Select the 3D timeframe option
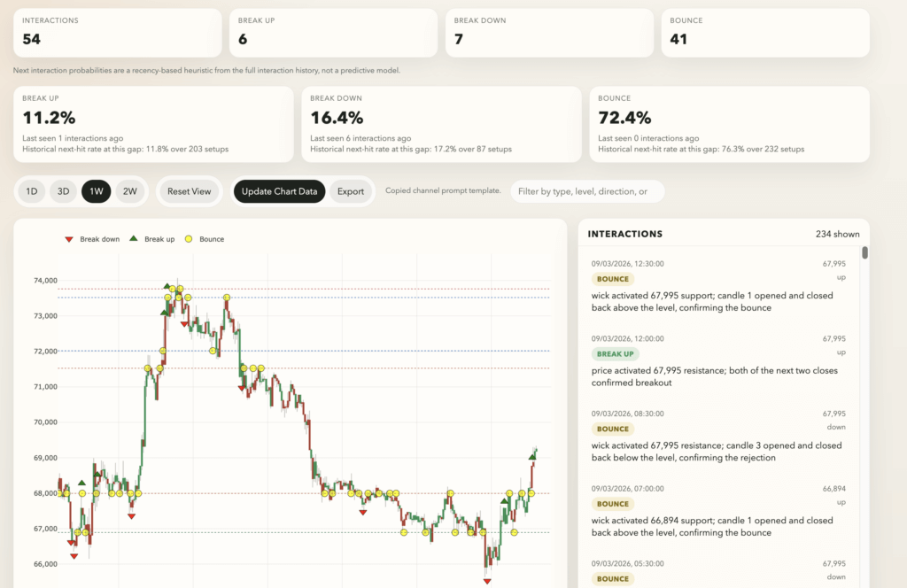 [64, 191]
